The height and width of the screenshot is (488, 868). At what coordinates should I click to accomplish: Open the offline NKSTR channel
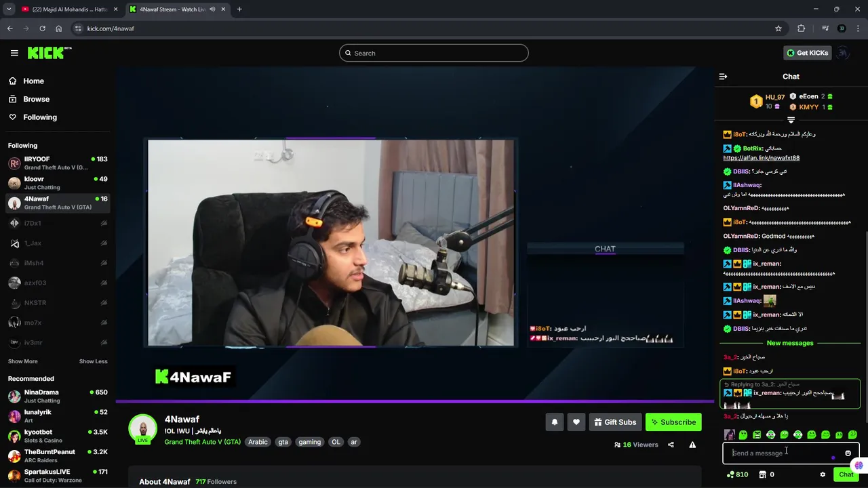pos(58,302)
